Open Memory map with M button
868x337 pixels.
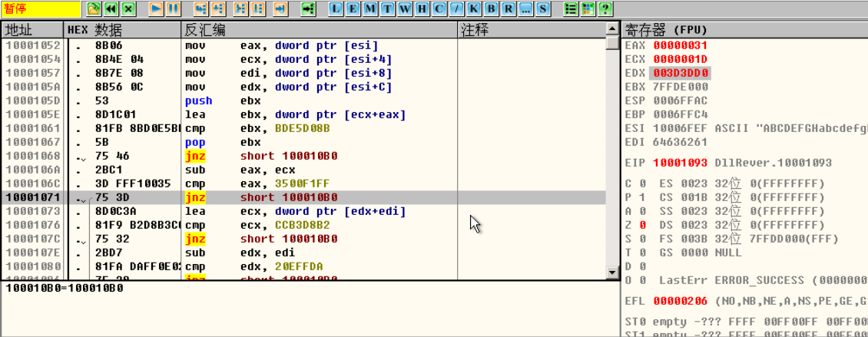371,8
